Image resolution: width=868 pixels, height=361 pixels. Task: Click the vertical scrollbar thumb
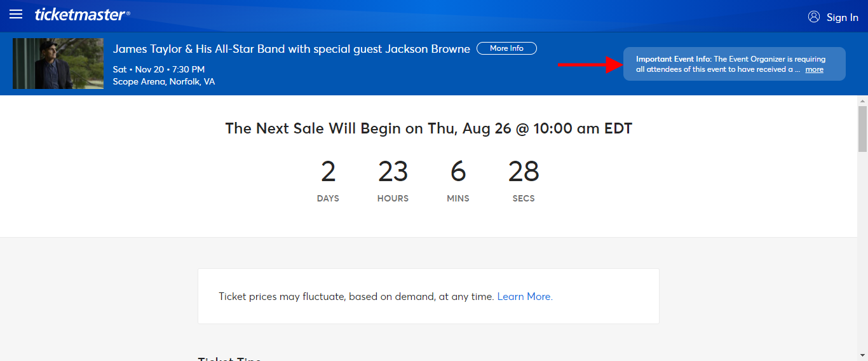862,129
